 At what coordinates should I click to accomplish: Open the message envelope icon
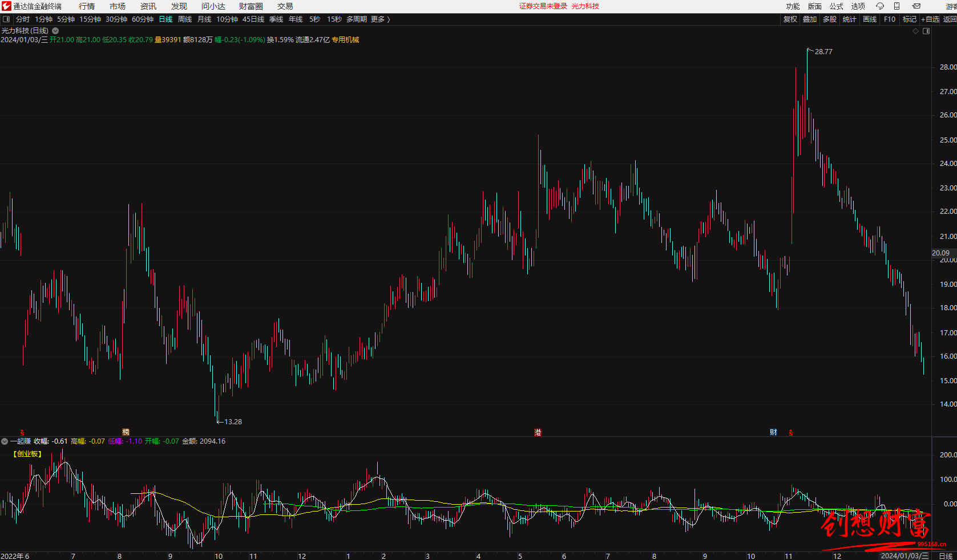(916, 6)
